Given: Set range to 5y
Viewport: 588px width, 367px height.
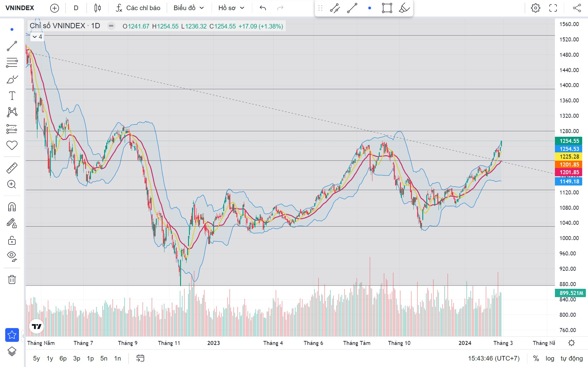Looking at the screenshot, I should [x=36, y=358].
